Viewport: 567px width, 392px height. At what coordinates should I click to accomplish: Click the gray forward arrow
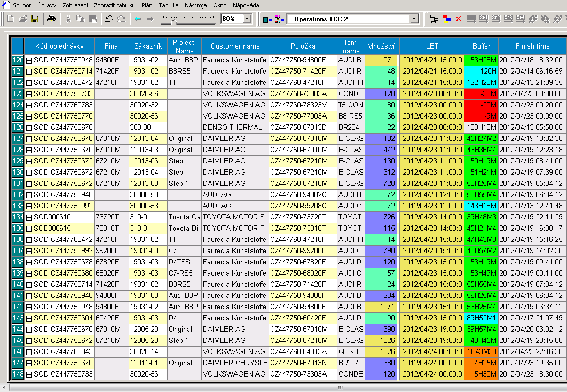point(150,19)
